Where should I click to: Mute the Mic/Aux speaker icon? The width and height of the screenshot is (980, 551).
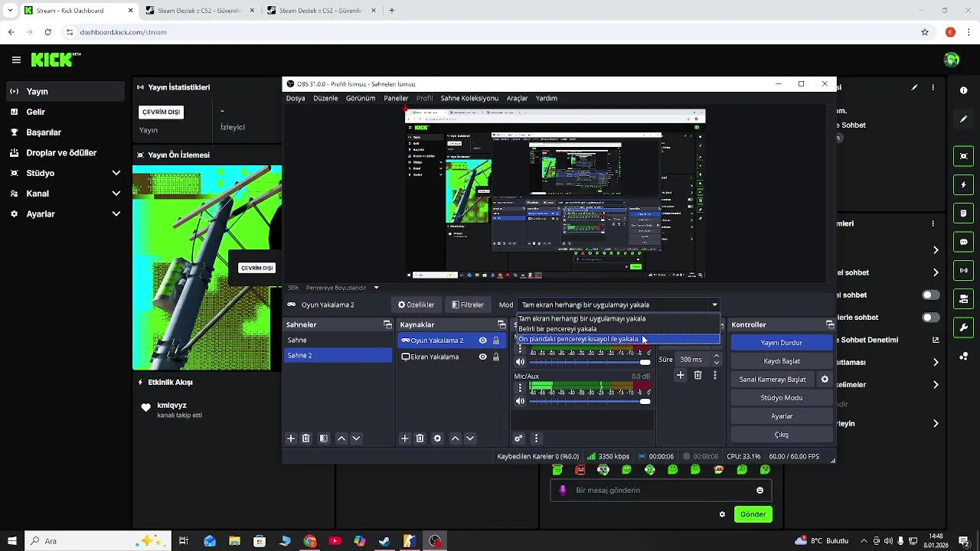pos(521,401)
